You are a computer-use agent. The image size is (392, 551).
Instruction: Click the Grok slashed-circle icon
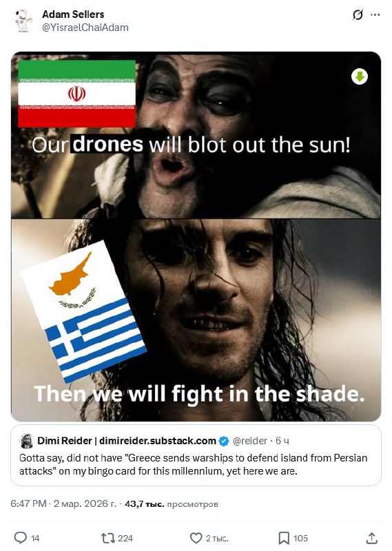point(358,14)
